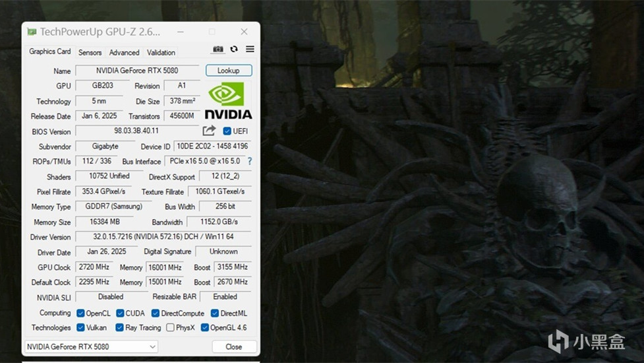The image size is (644, 363).
Task: Click the BIOS Version field 98.03.3B.40.11
Action: [x=136, y=131]
